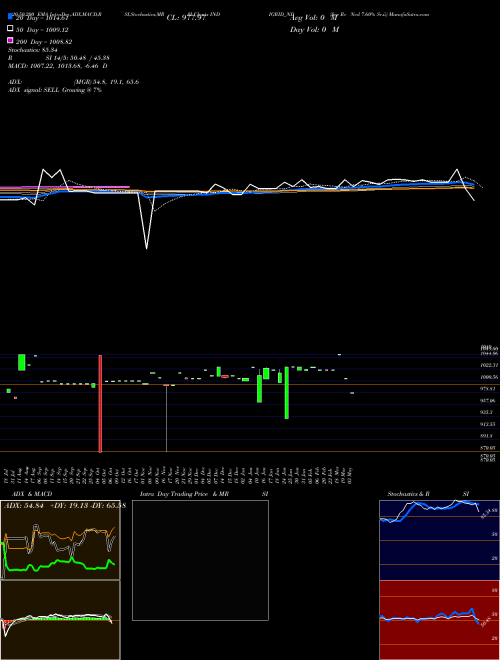Image resolution: width=500 pixels, height=660 pixels.
Task: Click the 'Intra Day Trading Price & MR SI' title
Action: (204, 494)
